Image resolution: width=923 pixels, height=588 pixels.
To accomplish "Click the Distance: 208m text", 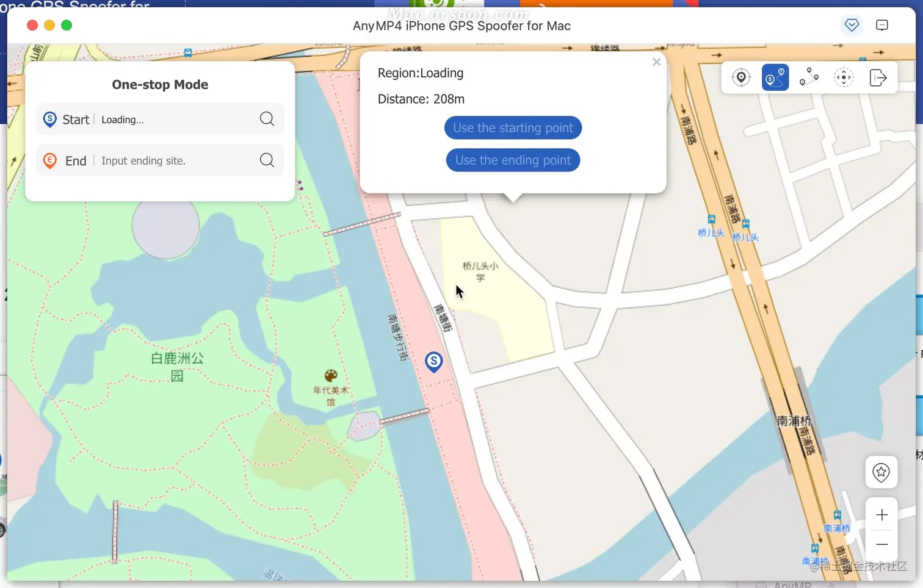I will tap(421, 99).
